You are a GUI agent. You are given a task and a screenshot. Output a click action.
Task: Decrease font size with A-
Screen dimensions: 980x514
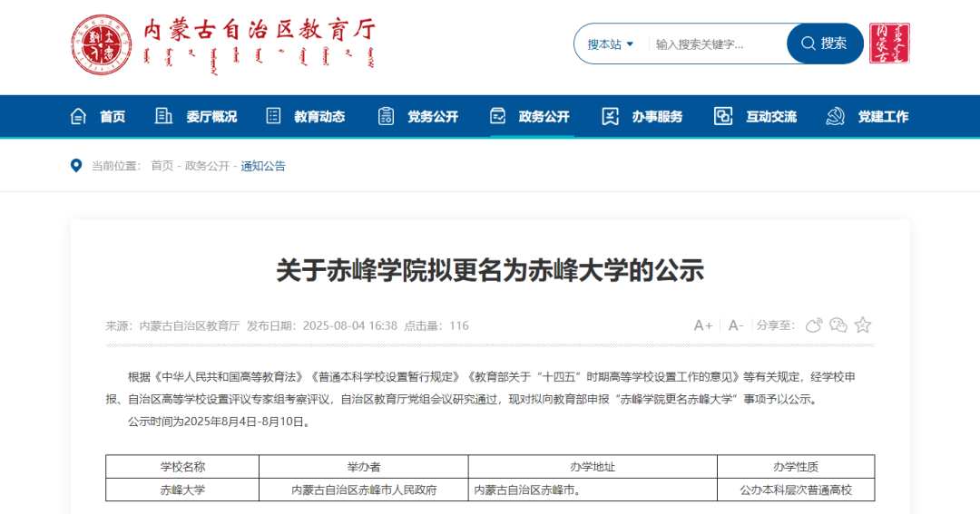pyautogui.click(x=736, y=325)
